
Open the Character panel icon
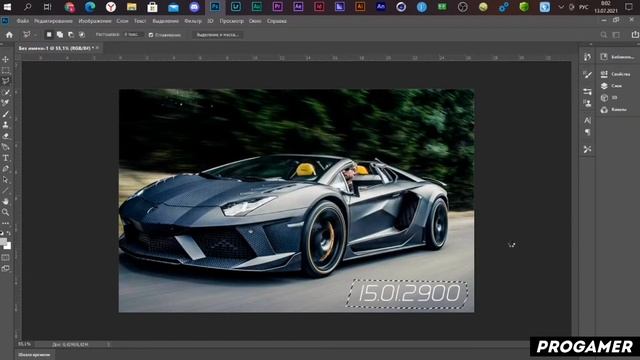coord(587,121)
